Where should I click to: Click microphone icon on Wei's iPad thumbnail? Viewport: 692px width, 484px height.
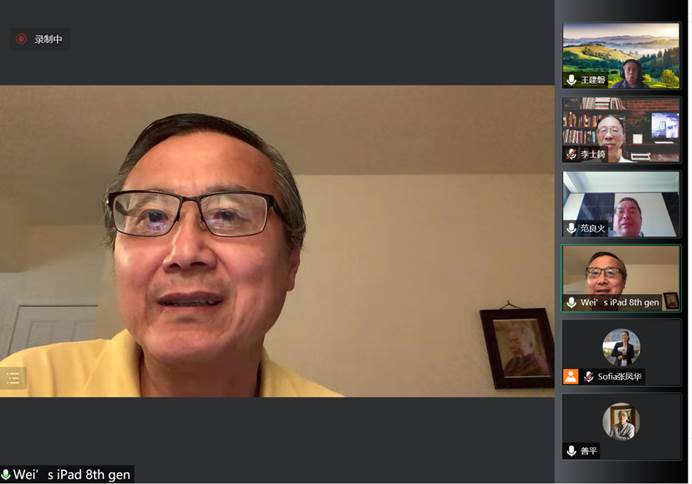(x=571, y=302)
